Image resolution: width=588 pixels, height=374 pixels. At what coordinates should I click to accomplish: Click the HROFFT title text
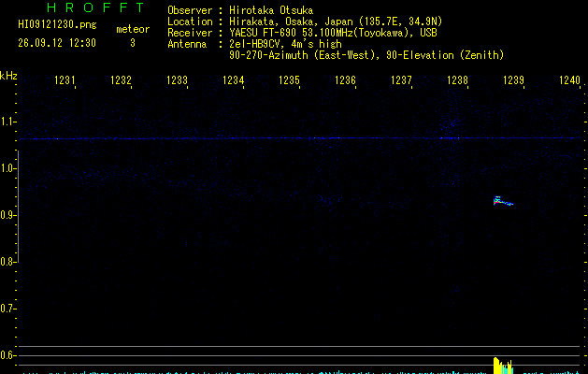tap(96, 7)
